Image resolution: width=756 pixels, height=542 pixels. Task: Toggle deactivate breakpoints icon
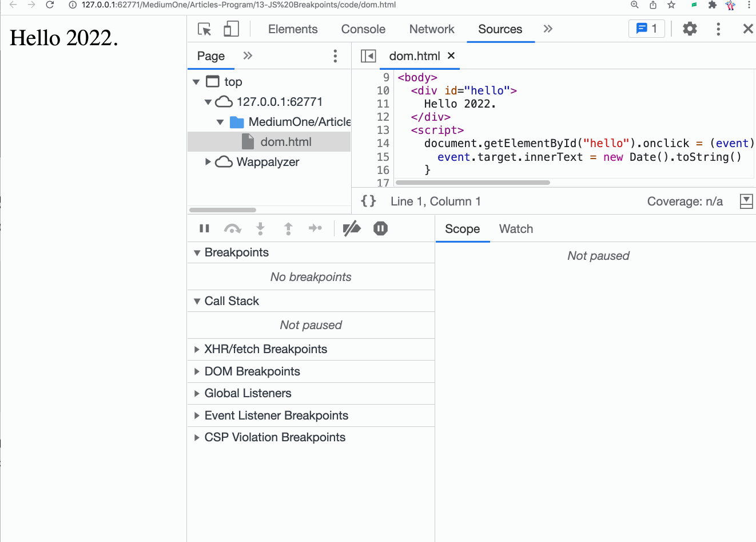[x=351, y=228]
